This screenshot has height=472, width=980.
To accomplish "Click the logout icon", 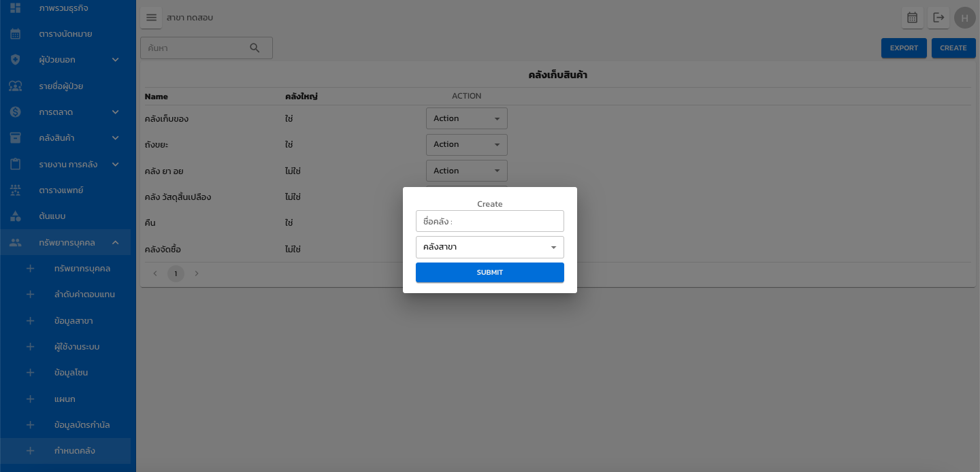I will click(938, 18).
